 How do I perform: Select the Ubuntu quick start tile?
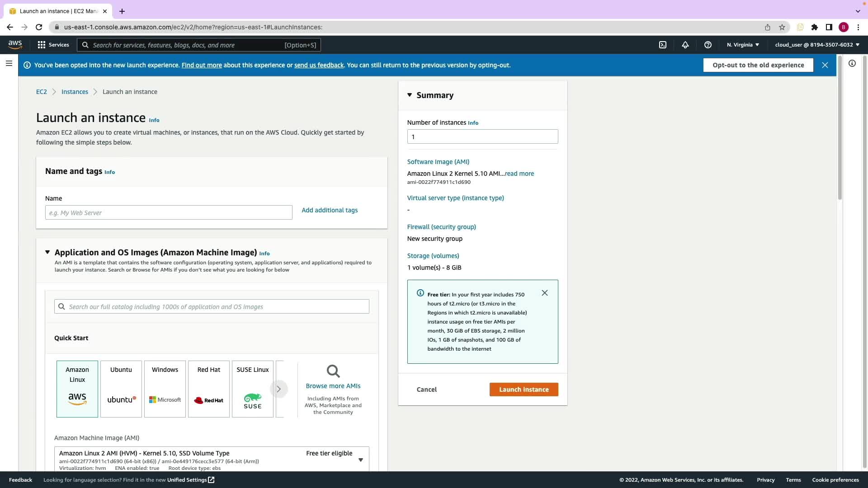point(121,389)
